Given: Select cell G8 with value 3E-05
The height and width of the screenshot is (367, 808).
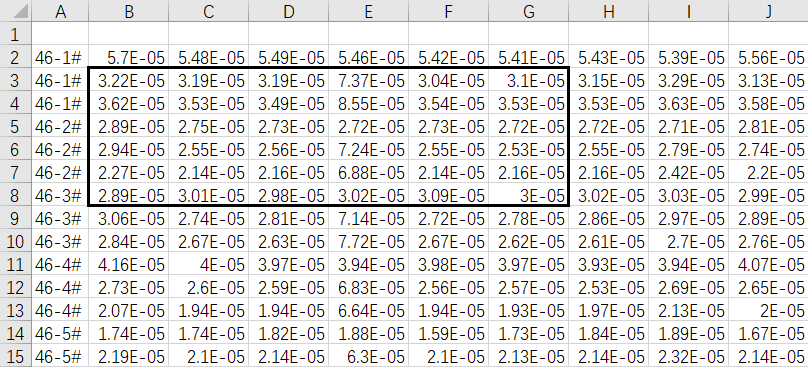Looking at the screenshot, I should coord(529,195).
